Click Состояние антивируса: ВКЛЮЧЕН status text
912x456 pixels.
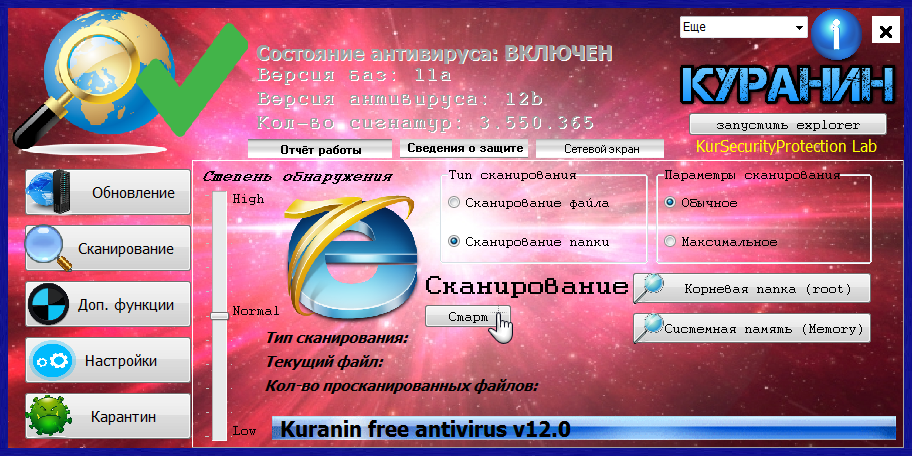(435, 54)
